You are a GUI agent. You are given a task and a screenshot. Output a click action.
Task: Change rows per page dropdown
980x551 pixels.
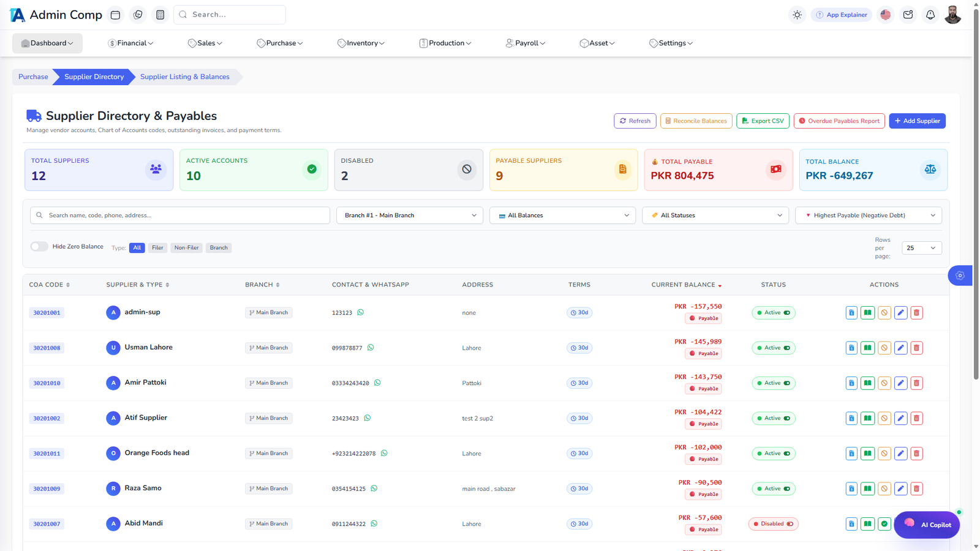(922, 248)
